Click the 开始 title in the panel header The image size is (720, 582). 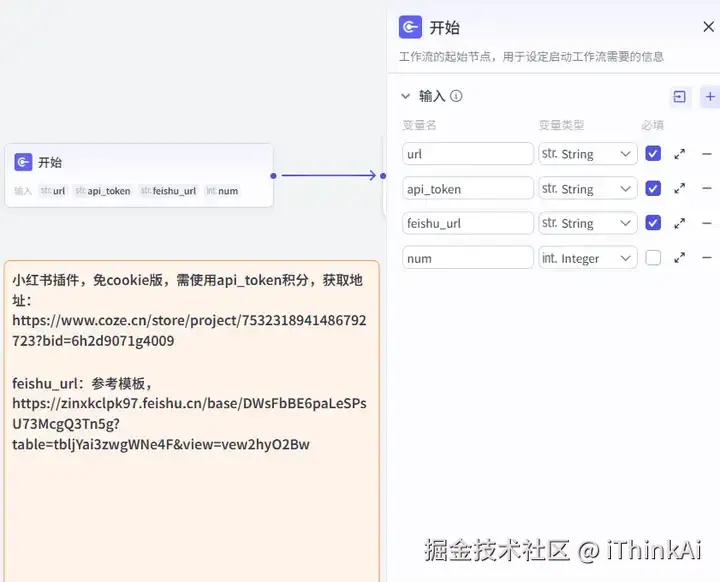[444, 28]
